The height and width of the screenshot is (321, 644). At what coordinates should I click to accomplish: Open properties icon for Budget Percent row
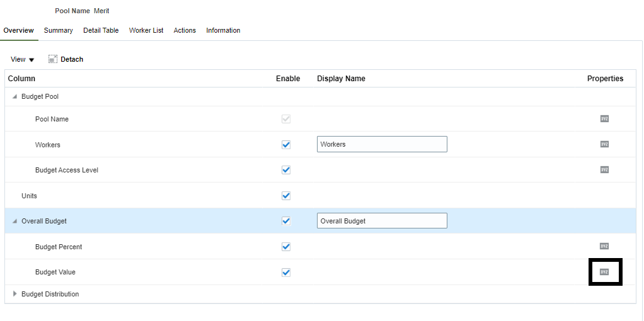[x=604, y=246]
